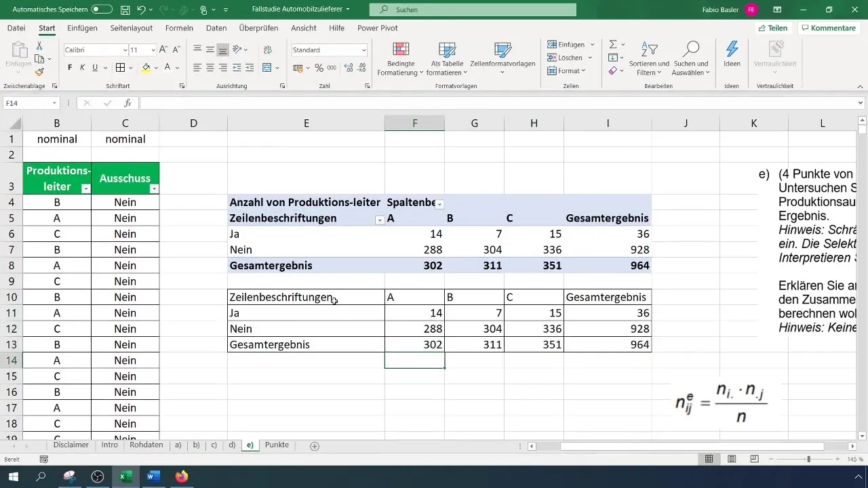Increase font size with larger A icon
The image size is (868, 488).
click(163, 50)
